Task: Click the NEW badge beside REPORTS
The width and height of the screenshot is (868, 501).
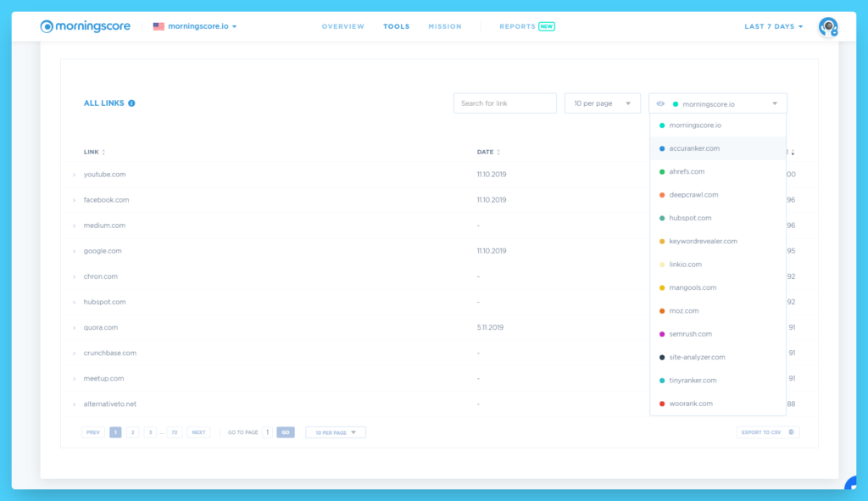Action: coord(547,26)
